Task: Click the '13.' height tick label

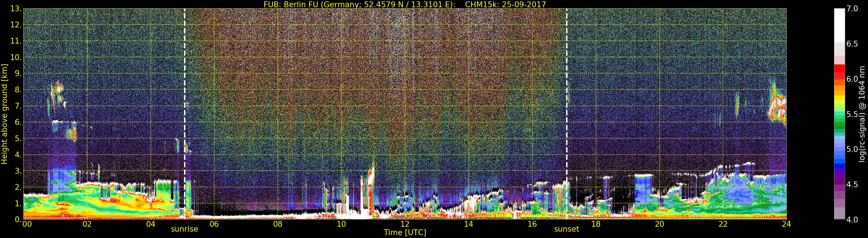Action: [x=16, y=9]
